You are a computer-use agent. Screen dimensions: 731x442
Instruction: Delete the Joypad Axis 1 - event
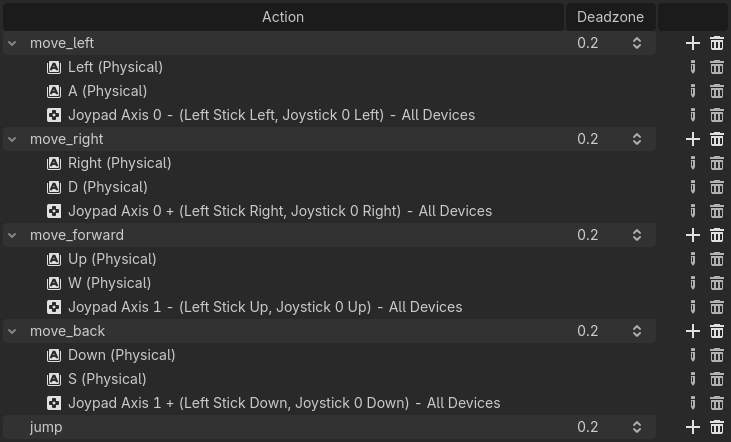(x=717, y=307)
